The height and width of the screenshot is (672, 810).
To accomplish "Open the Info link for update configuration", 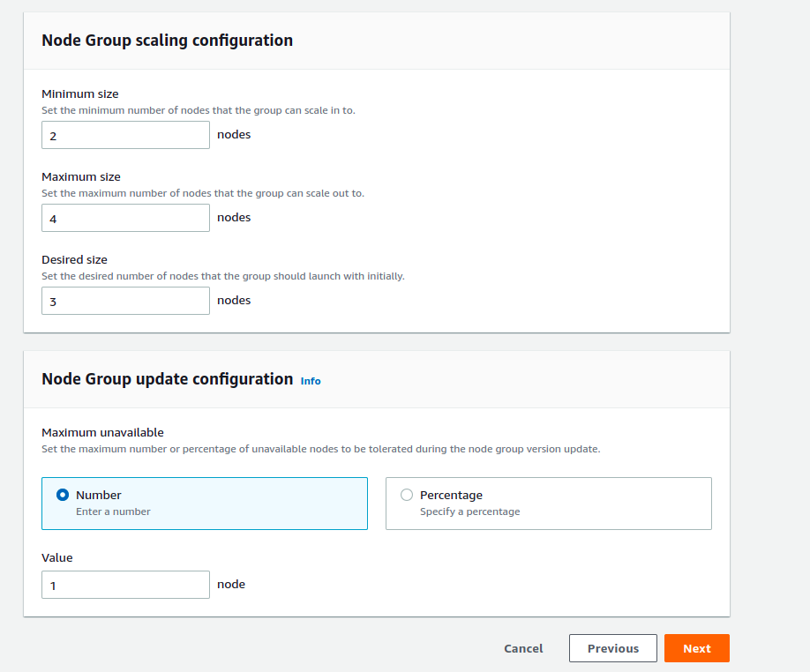I will [311, 381].
